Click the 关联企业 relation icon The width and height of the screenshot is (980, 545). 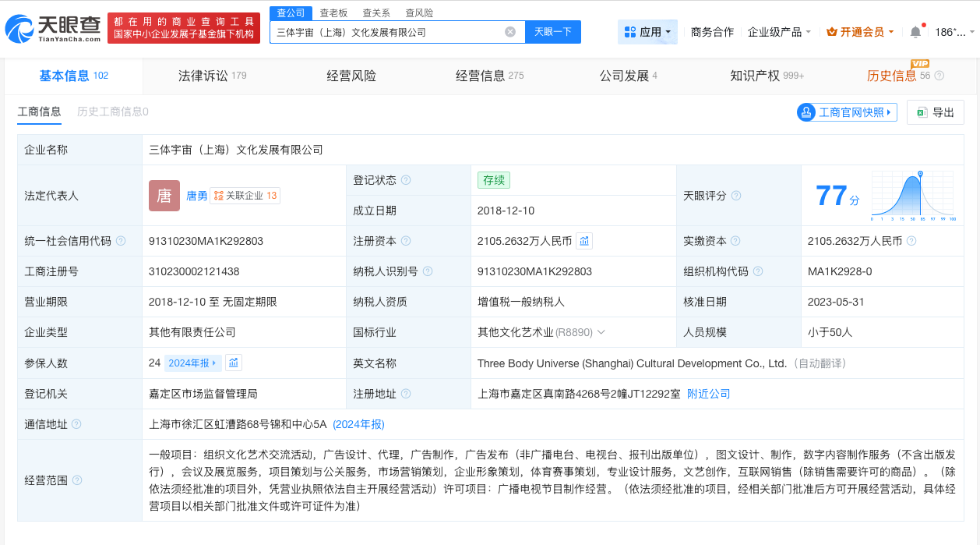pos(219,196)
